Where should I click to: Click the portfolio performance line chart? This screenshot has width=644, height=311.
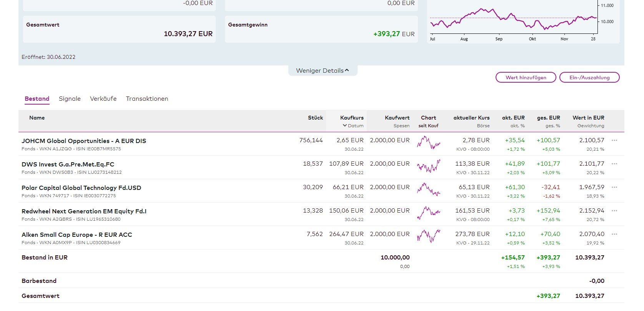tap(513, 19)
